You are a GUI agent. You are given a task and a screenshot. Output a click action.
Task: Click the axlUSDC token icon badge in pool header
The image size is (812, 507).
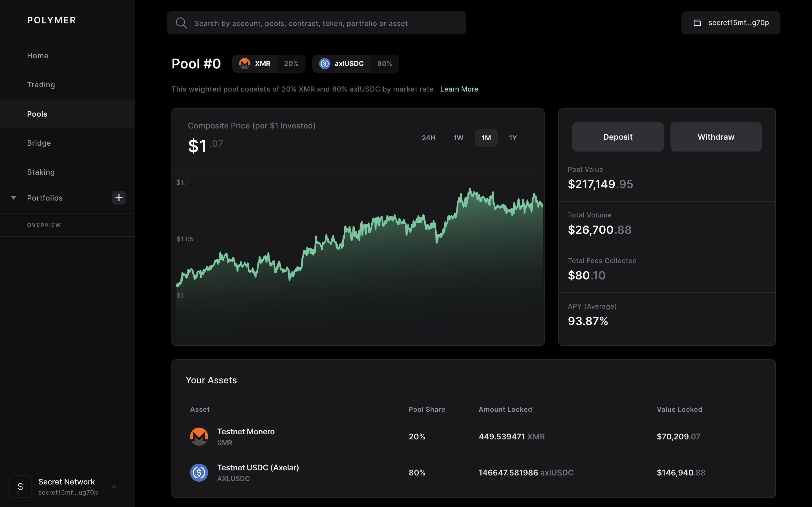[325, 63]
